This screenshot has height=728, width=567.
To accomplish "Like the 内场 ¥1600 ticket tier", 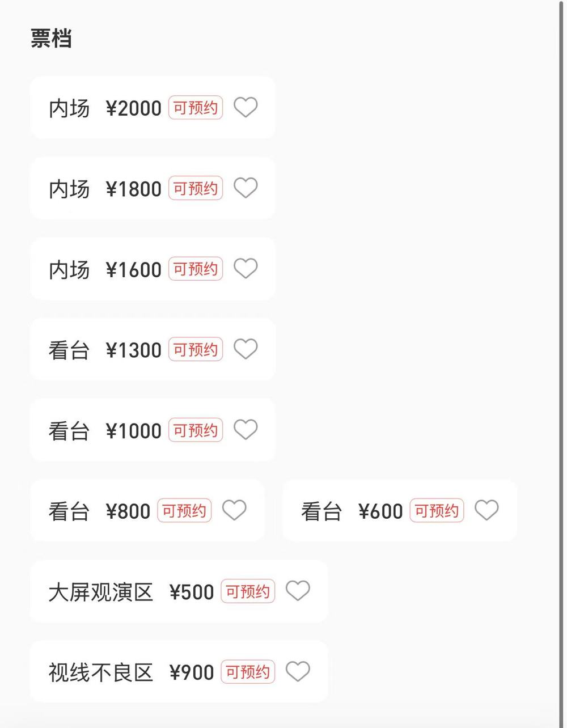I will pos(246,268).
